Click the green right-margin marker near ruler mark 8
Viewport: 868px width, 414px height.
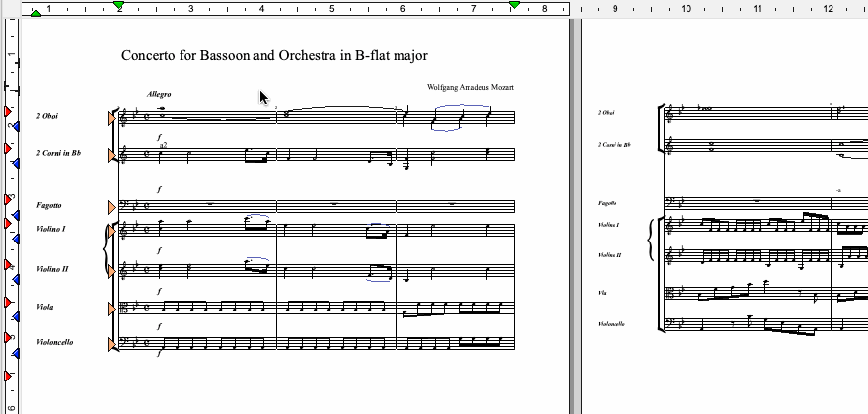(x=514, y=6)
